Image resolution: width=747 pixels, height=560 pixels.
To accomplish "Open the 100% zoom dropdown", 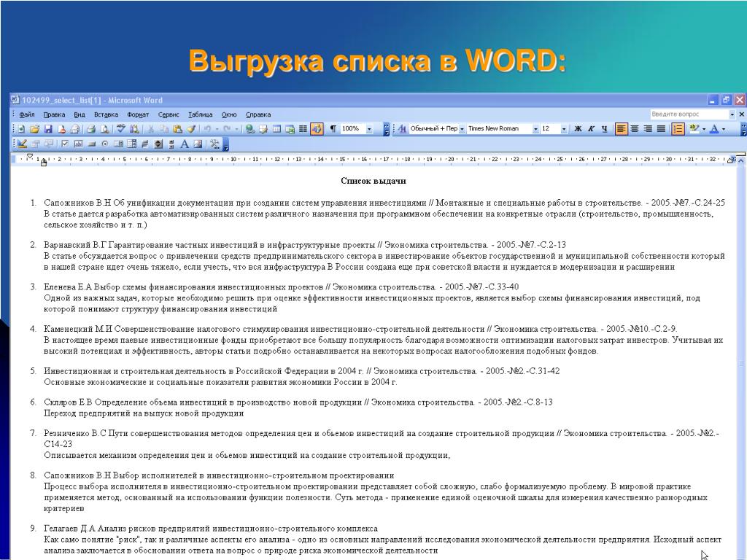I will coord(369,129).
